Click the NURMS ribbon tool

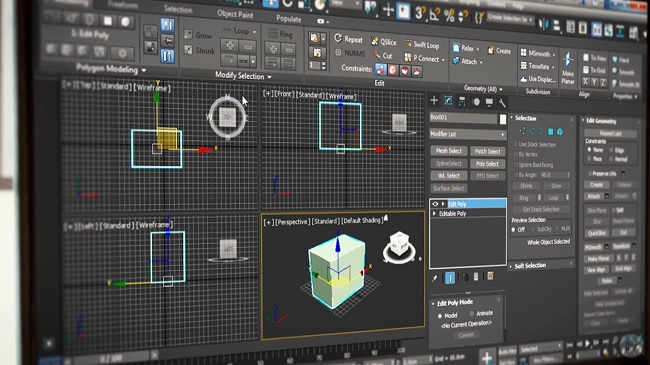350,53
